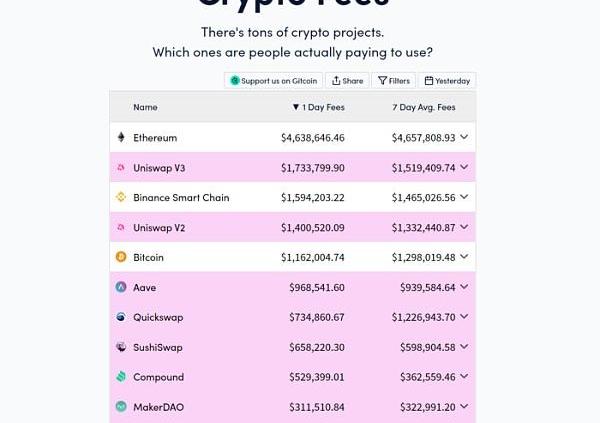Expand the Quickswap row chevron
Image resolution: width=600 pixels, height=423 pixels.
point(464,317)
